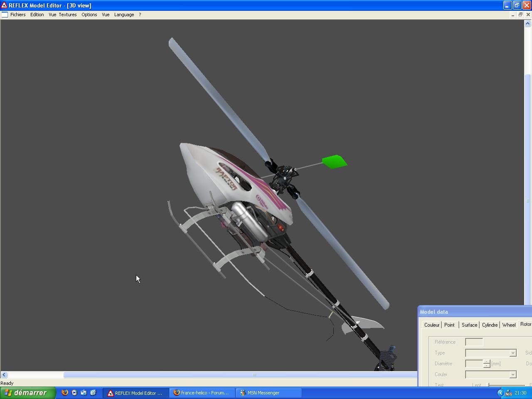Open the Wheel tab in Model data
Image resolution: width=532 pixels, height=399 pixels.
click(x=509, y=325)
